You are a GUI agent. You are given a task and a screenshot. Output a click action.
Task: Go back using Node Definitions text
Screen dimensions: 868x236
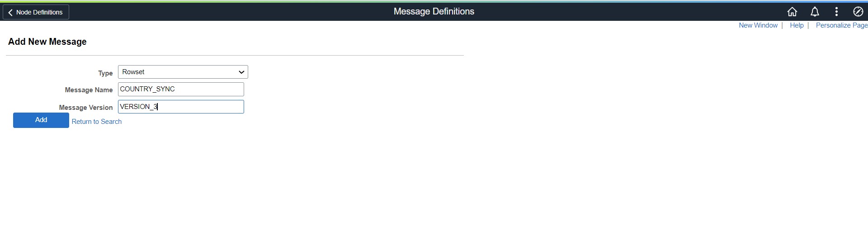point(39,12)
